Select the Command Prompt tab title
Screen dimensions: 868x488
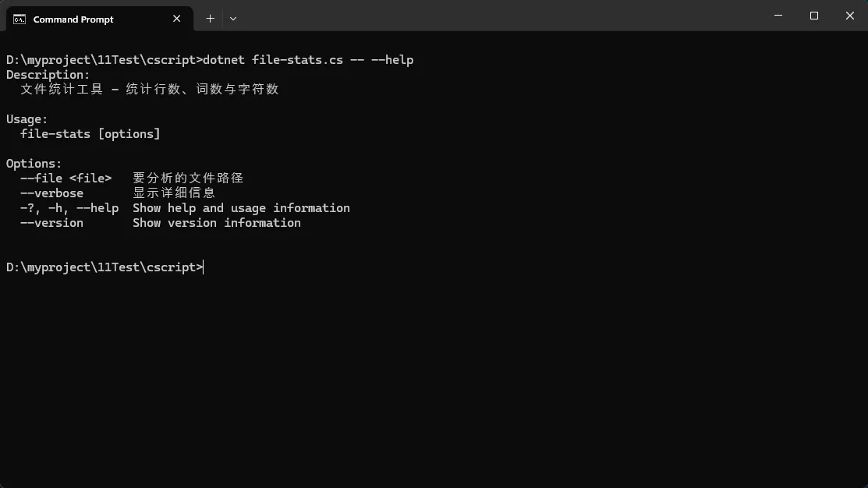73,19
